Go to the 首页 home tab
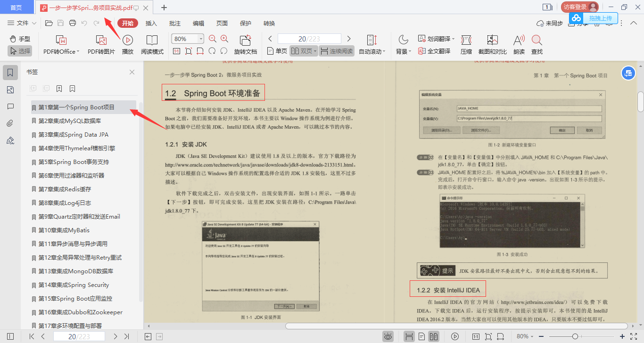The width and height of the screenshot is (644, 343). point(16,7)
